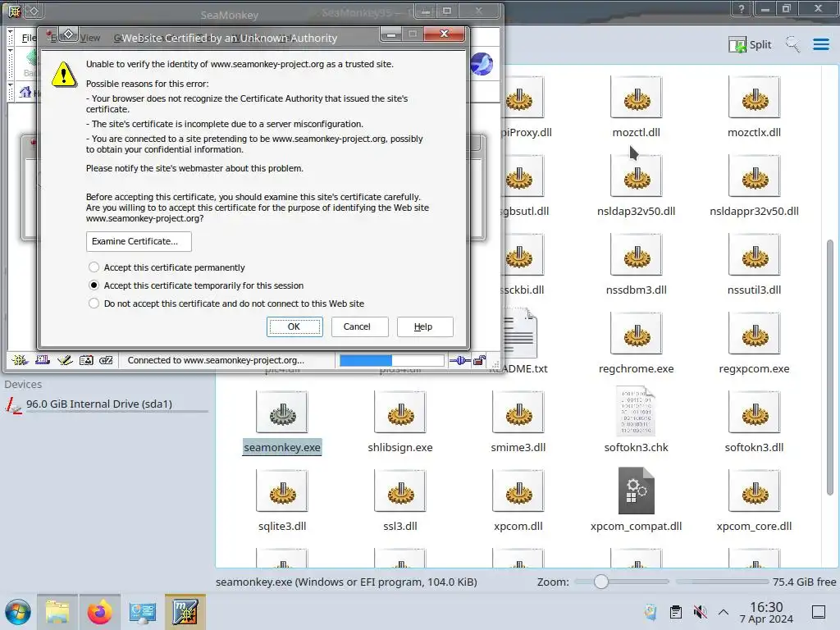Click the 'Connected to www.seamonkey-project.org...' status text
840x630 pixels.
point(216,361)
